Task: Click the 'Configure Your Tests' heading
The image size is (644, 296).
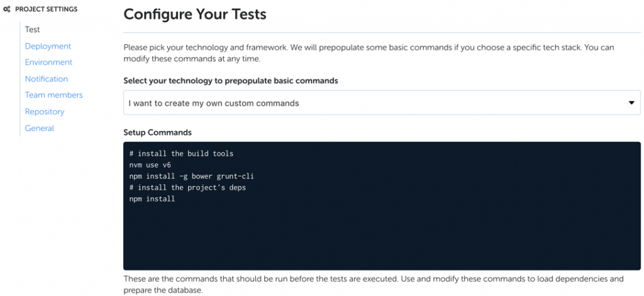Action: pyautogui.click(x=194, y=14)
